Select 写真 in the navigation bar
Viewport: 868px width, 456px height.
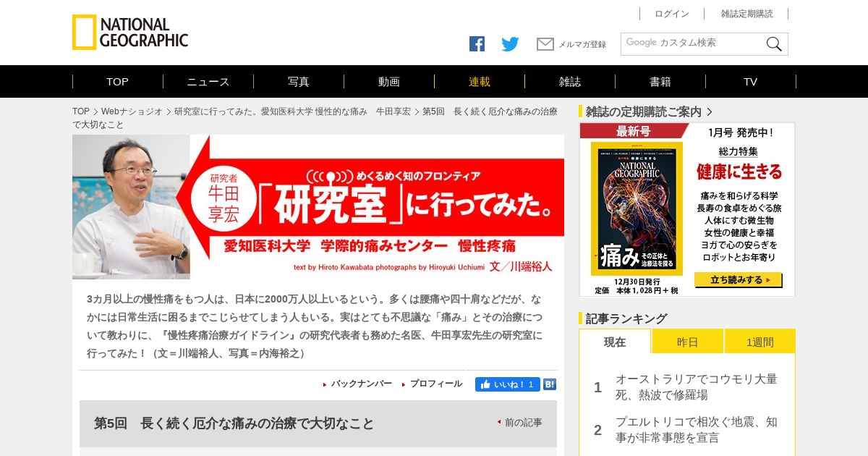299,82
